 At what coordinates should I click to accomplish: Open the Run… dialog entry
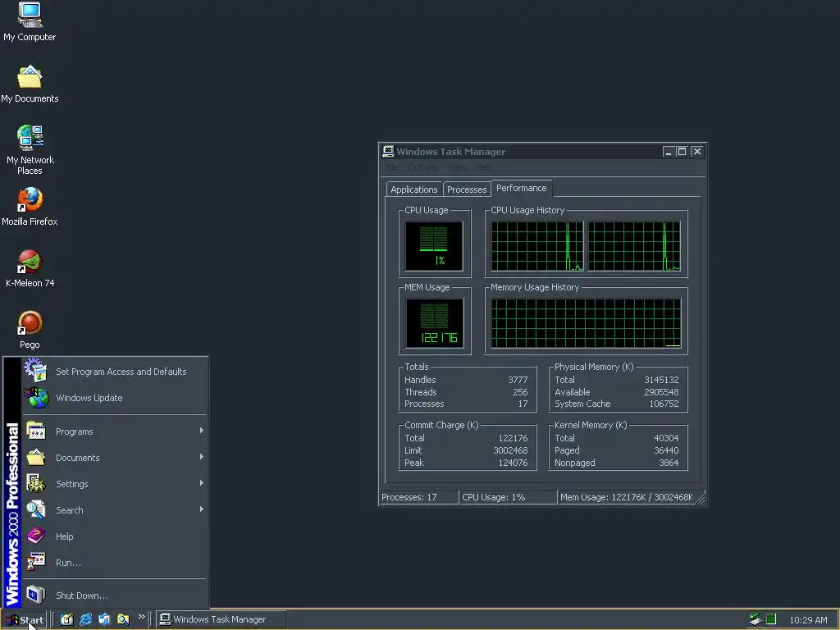(115, 563)
